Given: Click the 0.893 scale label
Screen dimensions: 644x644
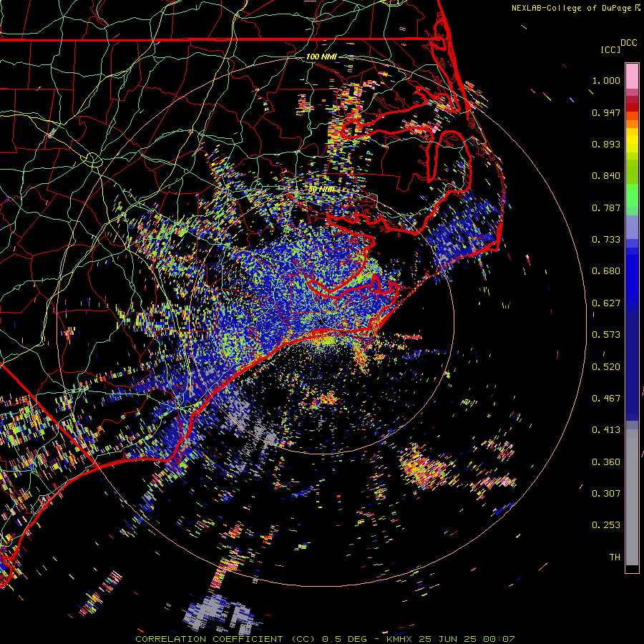Looking at the screenshot, I should tap(606, 144).
